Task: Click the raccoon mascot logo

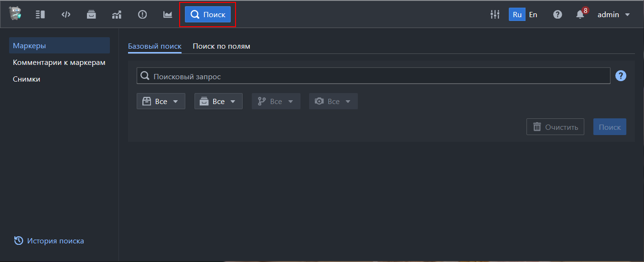Action: [15, 14]
